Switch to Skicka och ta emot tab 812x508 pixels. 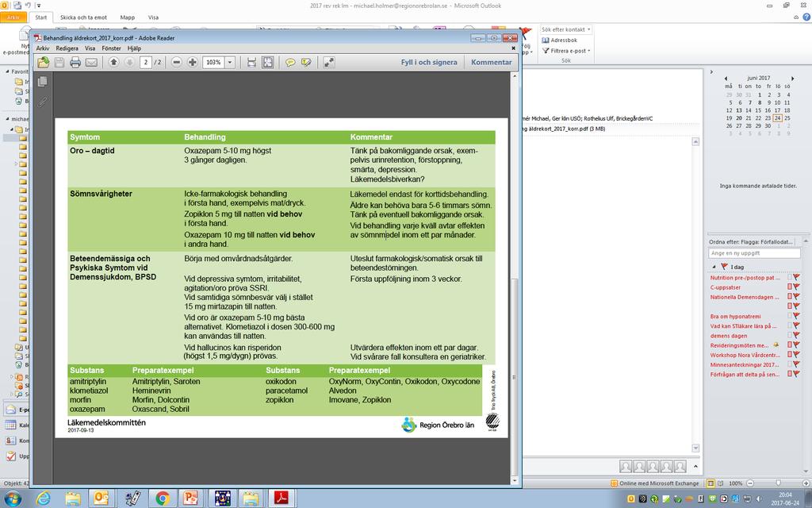[83, 17]
